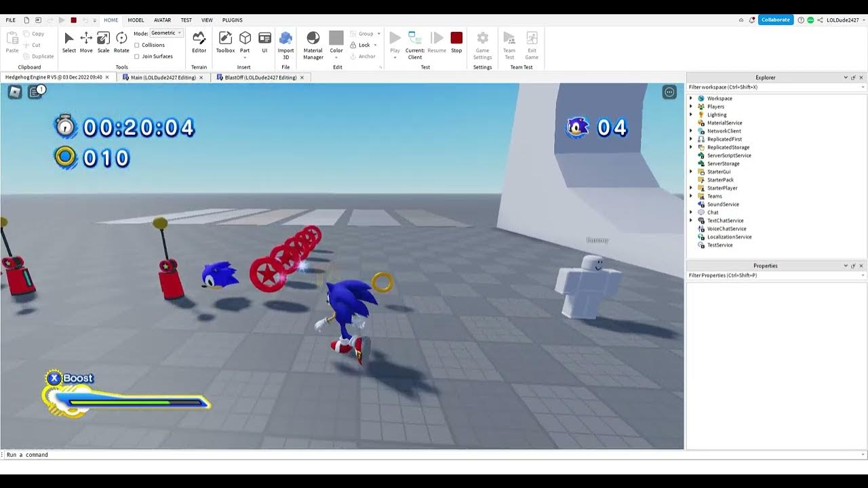Screen dimensions: 868x488
Task: Open the UI insert tool
Action: (264, 42)
